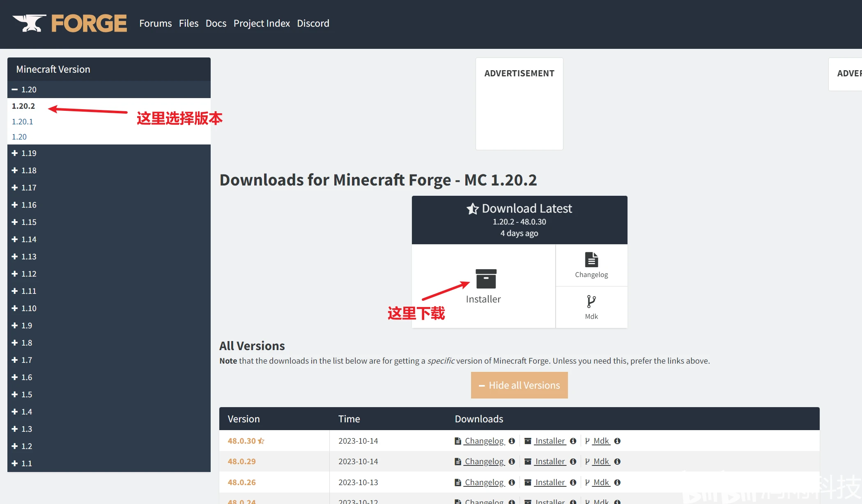Click the Download Latest 1.20.2 - 48.0.30 header
Screen dimensions: 862x504
519,220
